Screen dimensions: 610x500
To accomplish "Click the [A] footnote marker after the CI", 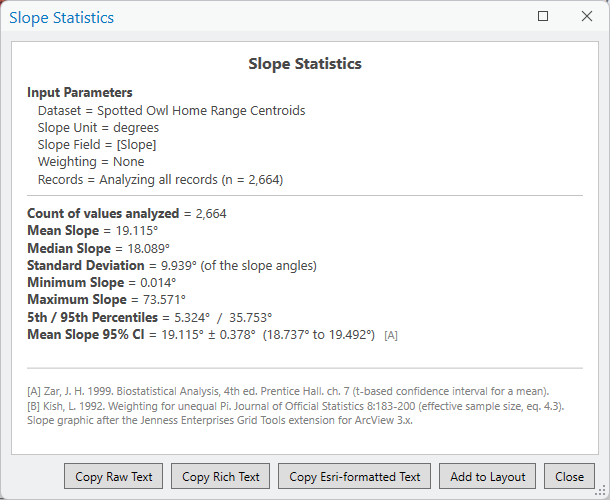I will (391, 335).
